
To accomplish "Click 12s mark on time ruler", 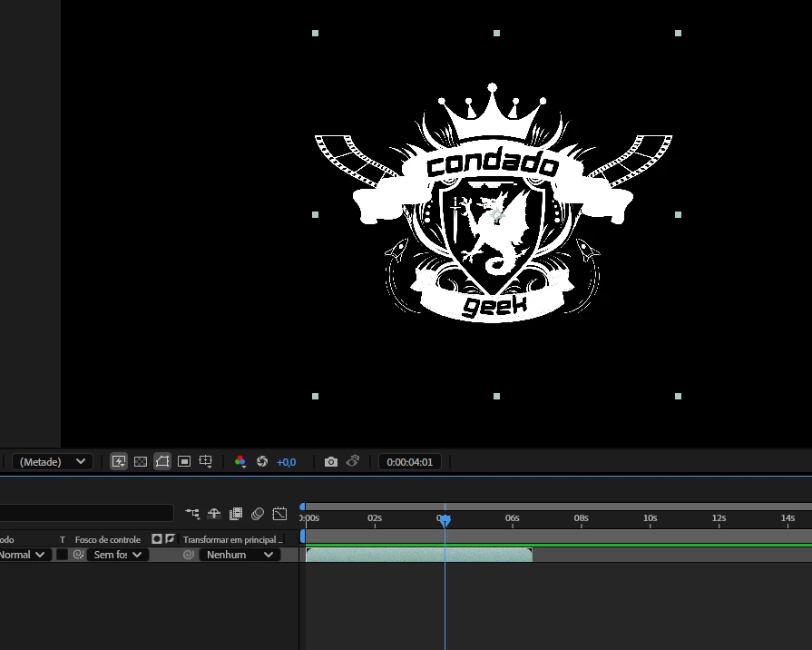I will coord(719,517).
